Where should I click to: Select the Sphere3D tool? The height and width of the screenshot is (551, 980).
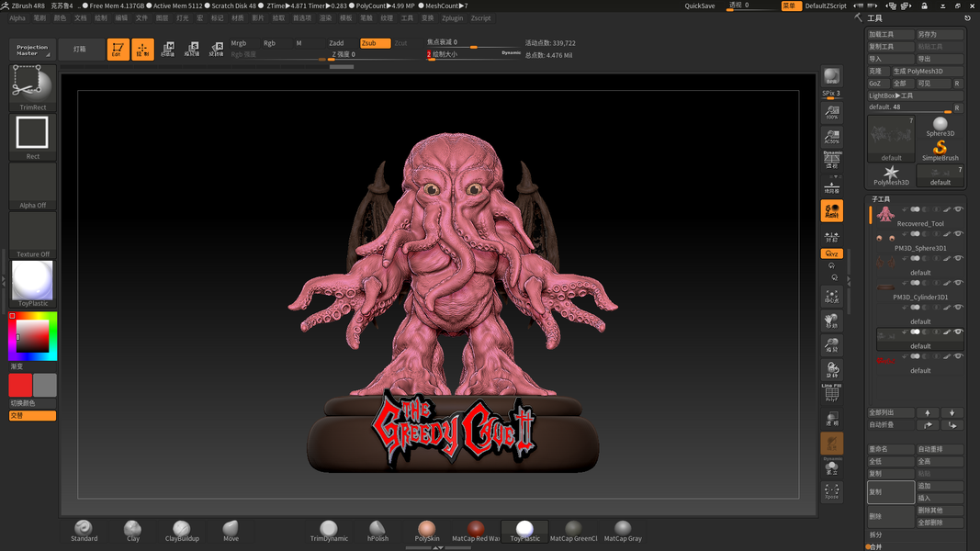click(x=940, y=127)
